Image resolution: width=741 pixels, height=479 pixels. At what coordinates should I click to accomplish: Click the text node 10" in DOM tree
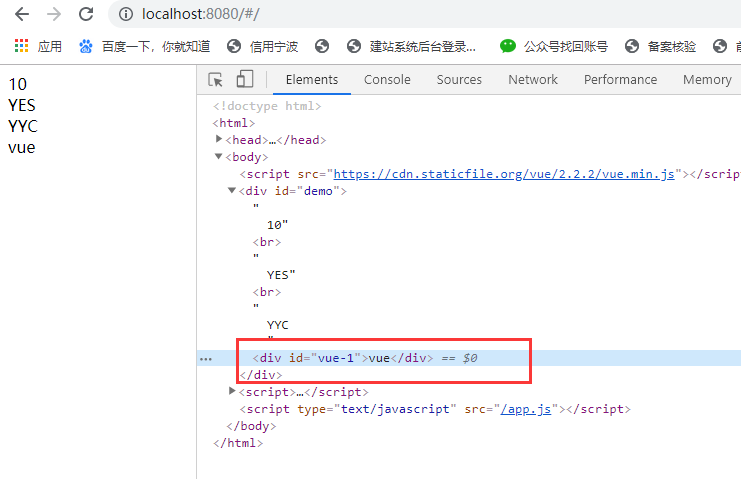pos(277,225)
